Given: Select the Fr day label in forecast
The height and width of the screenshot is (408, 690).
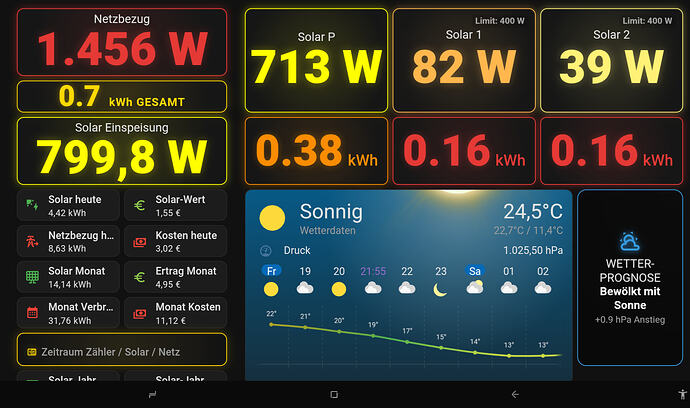Looking at the screenshot, I should (272, 271).
